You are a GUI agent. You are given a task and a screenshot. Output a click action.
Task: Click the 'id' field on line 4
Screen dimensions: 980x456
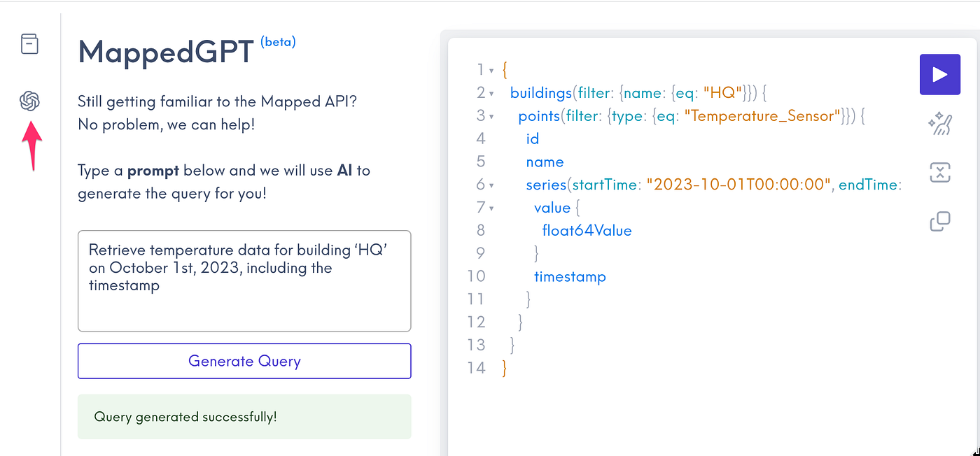click(x=533, y=138)
